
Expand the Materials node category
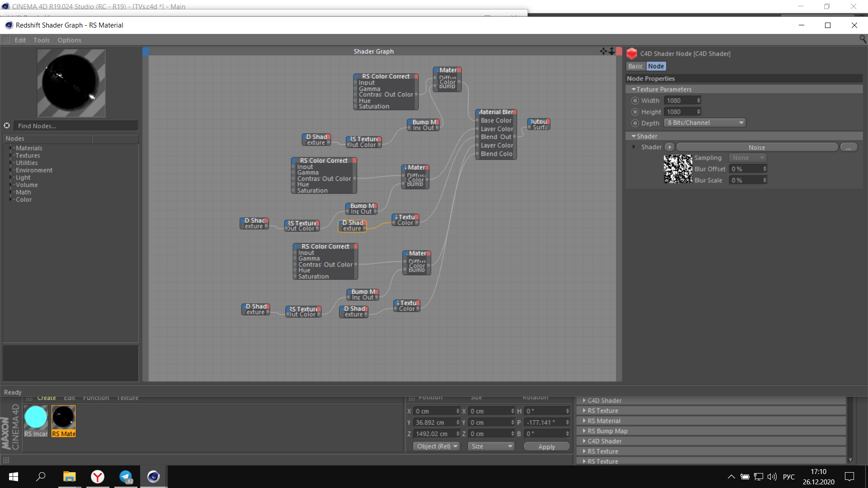tap(11, 148)
